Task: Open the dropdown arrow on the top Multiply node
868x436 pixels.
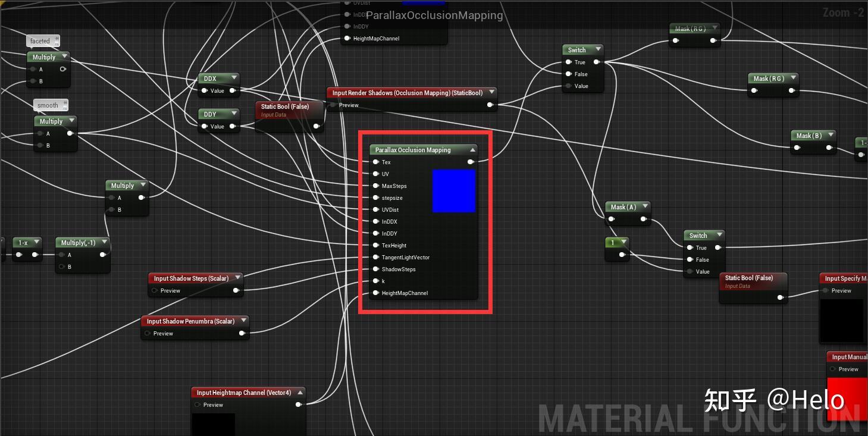Action: pyautogui.click(x=64, y=57)
